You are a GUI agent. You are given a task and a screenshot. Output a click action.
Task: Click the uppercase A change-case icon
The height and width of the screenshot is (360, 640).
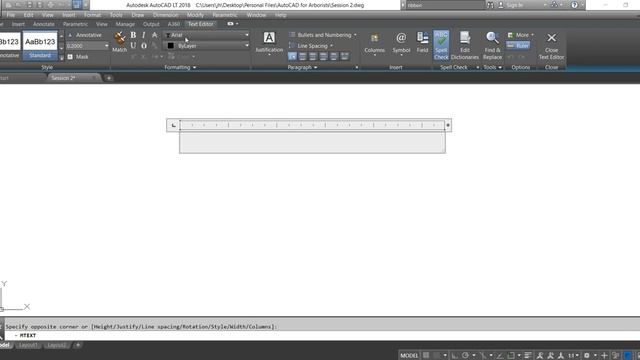(155, 35)
